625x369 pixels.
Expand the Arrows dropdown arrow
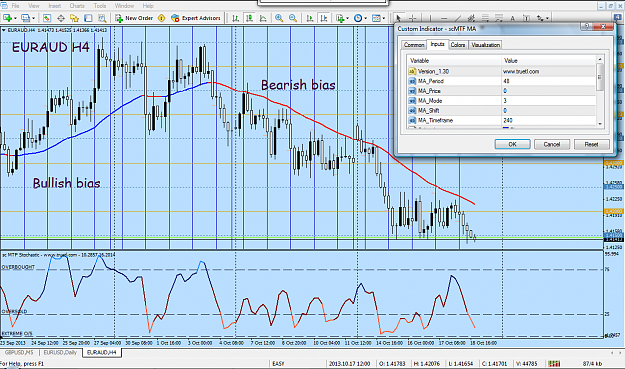coord(547,18)
